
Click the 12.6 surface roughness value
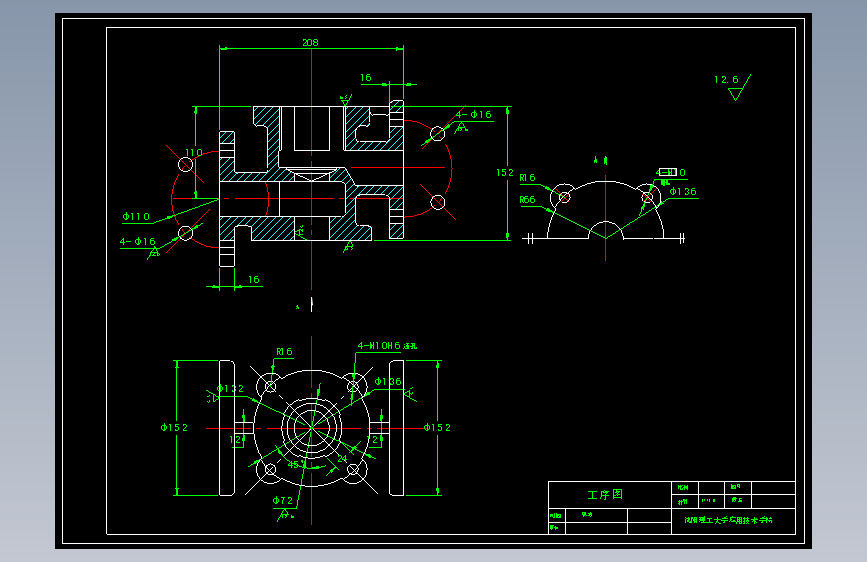(x=726, y=80)
